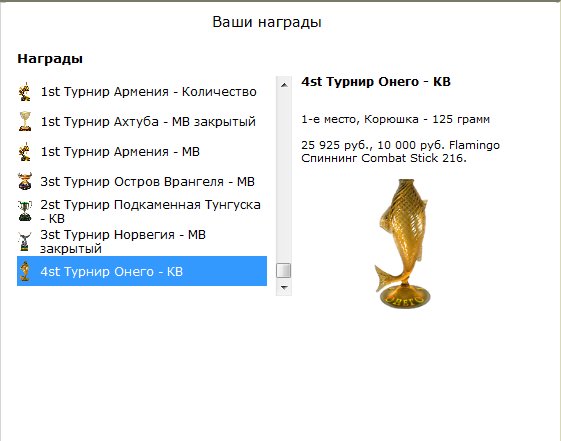The width and height of the screenshot is (561, 441).
Task: Click the Награды section heading
Action: [50, 59]
